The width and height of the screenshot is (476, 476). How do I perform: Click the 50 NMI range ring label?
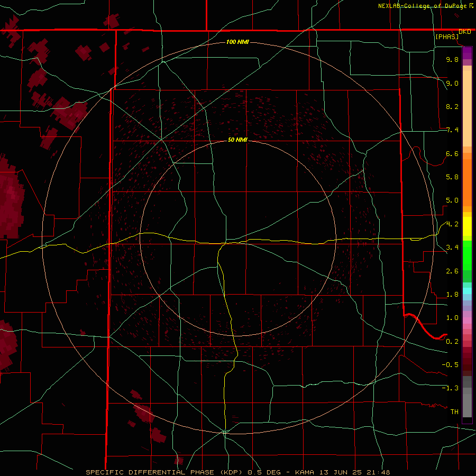[x=237, y=140]
